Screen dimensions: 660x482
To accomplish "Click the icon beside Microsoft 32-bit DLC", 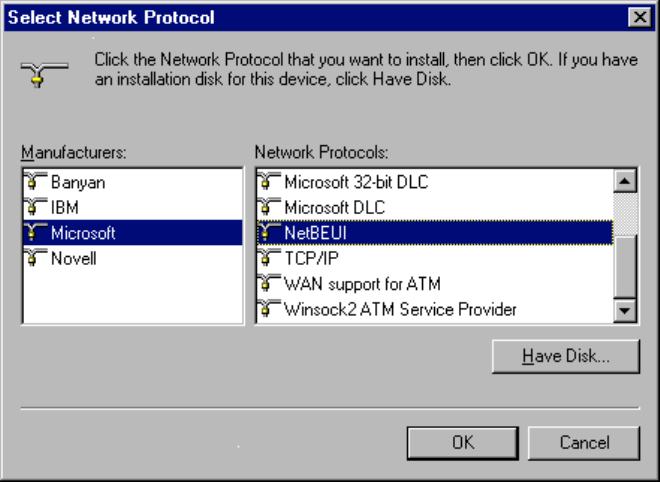I will click(x=269, y=183).
